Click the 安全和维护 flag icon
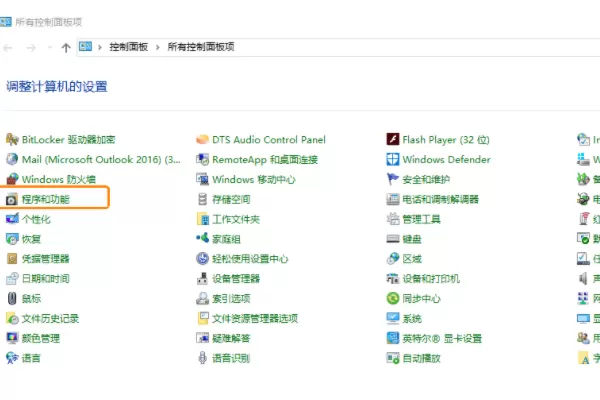The image size is (600, 400). (393, 179)
